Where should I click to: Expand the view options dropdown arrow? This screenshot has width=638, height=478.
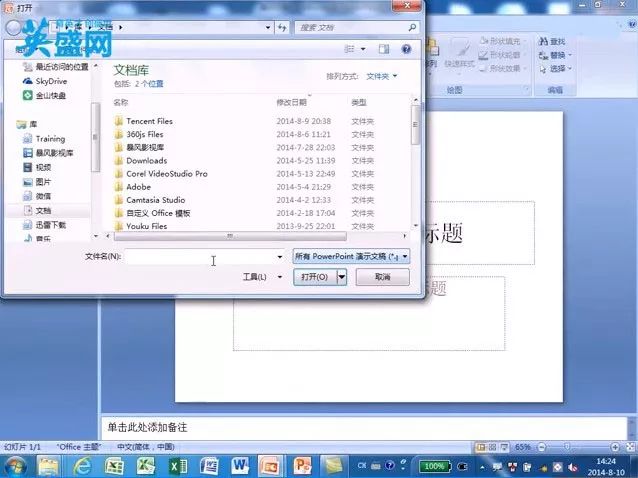[363, 49]
